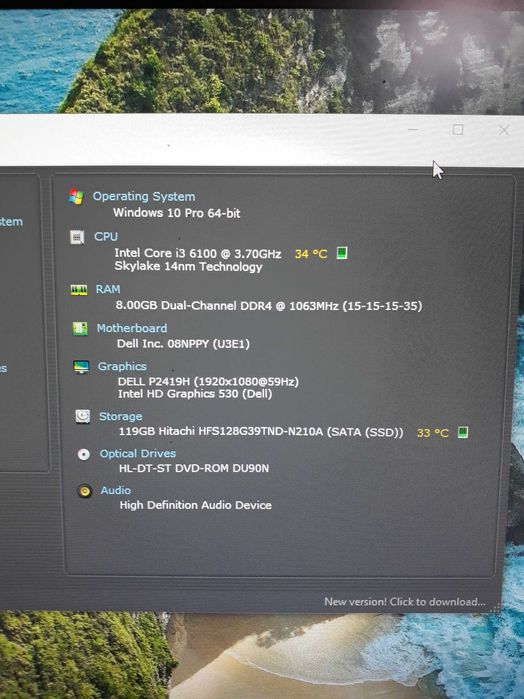Click the CPU temperature 34 °C value
Viewport: 524px width, 699px height.
(311, 254)
